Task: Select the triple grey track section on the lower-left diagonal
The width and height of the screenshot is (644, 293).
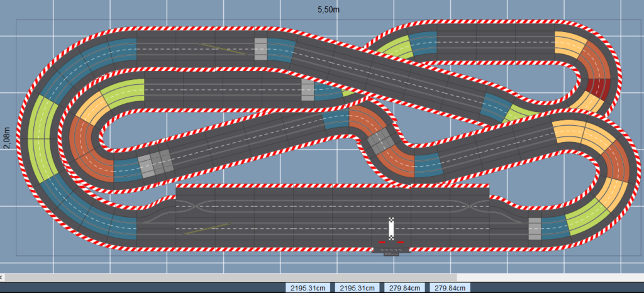Action: pos(155,165)
